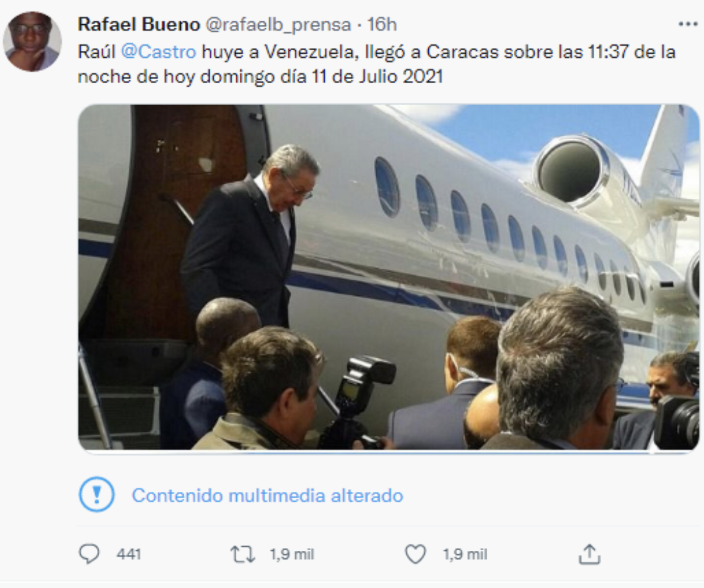
Task: Like the tweet with the heart icon
Action: click(415, 554)
